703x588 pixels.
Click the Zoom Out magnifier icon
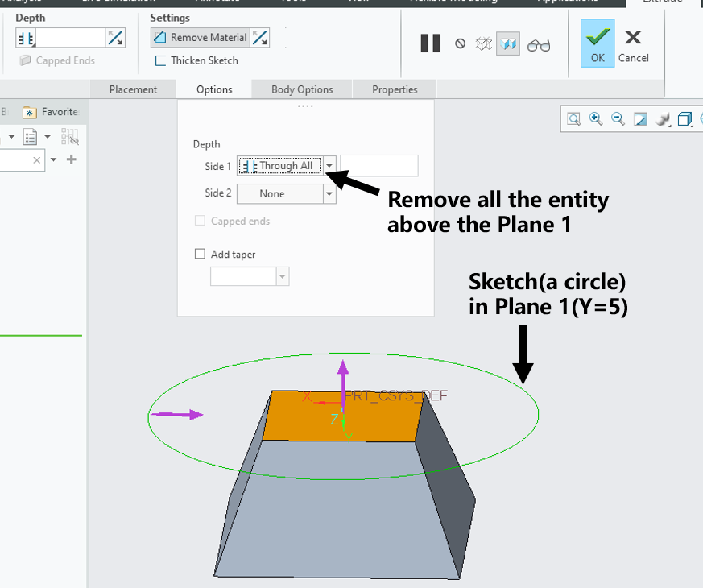click(x=618, y=118)
